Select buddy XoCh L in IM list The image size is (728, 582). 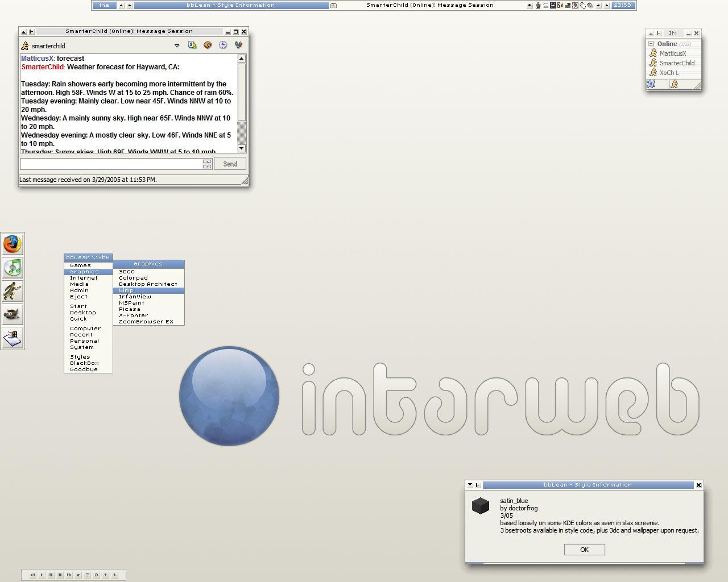669,73
